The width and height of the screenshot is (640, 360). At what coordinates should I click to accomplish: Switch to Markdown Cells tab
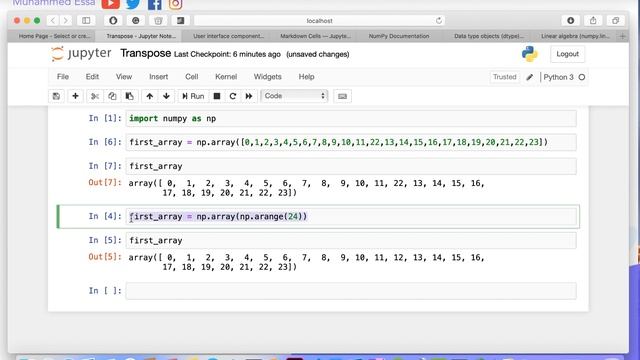pos(314,36)
